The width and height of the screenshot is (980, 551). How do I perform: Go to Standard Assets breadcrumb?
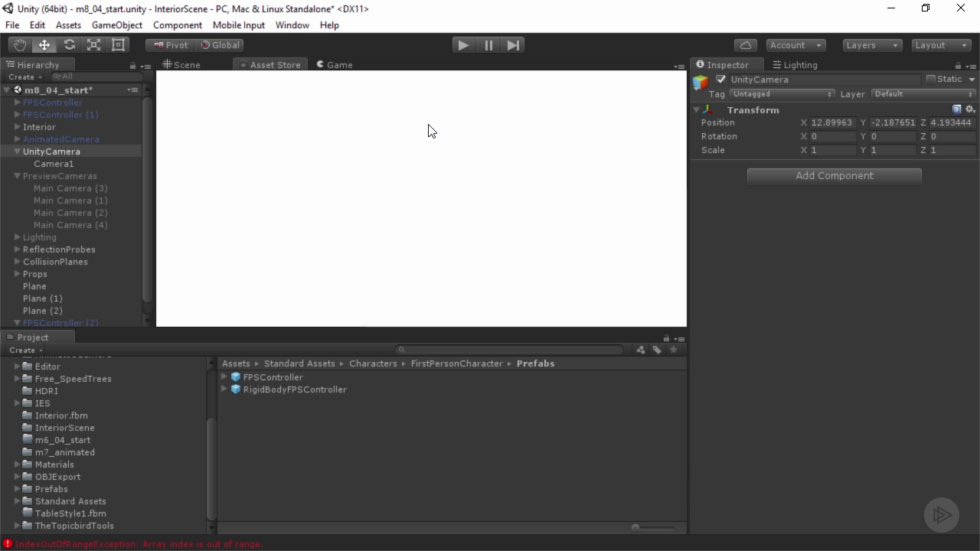299,364
